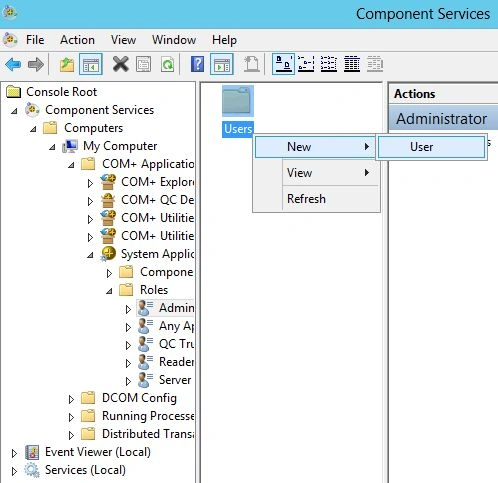
Task: Choose New in the context menu
Action: click(x=316, y=147)
